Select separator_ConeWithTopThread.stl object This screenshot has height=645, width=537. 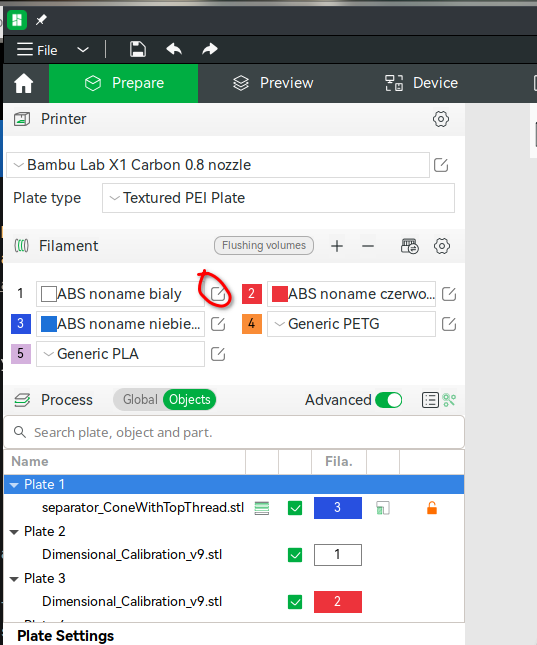[143, 508]
